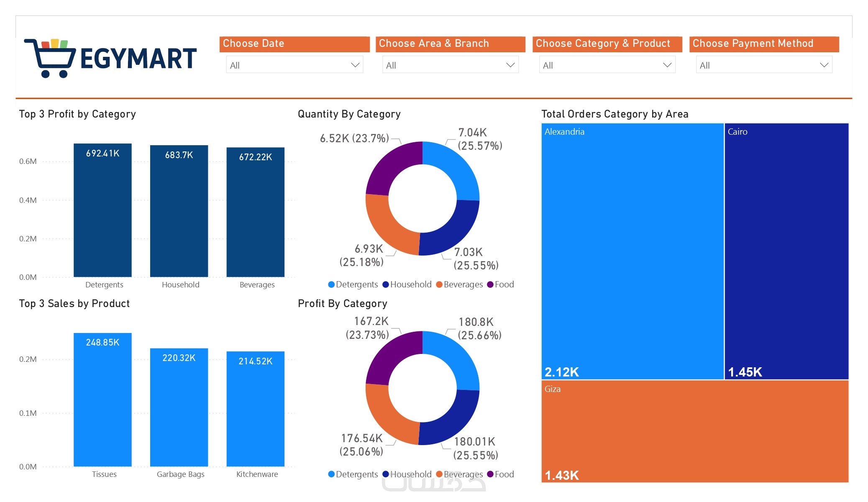Select the Alexandria treemap tile
The image size is (868, 502).
click(632, 251)
